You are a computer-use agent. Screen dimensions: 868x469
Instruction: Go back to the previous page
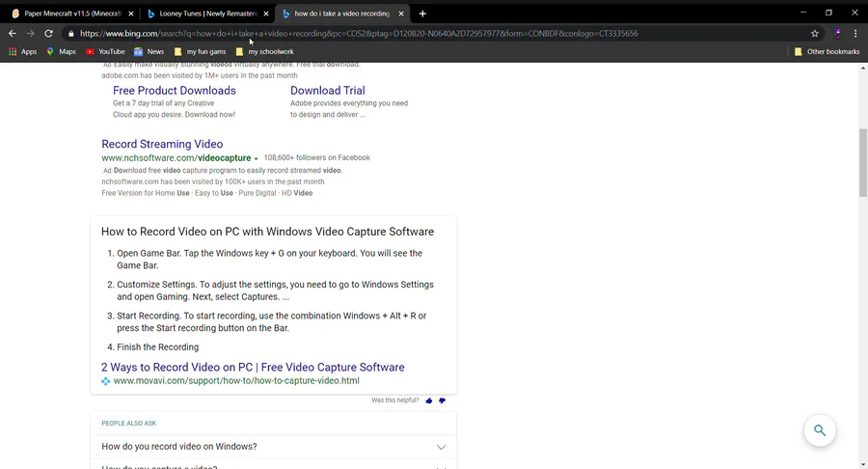(13, 33)
